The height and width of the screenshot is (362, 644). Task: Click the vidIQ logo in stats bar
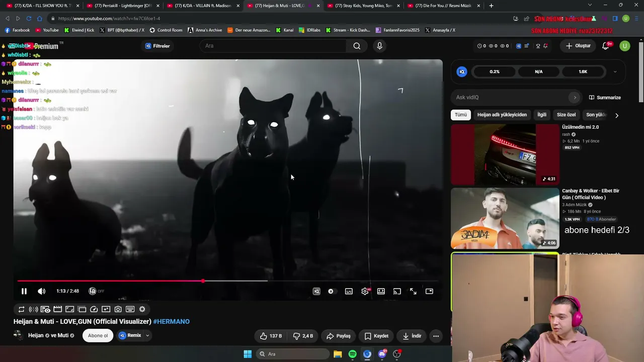point(462,71)
